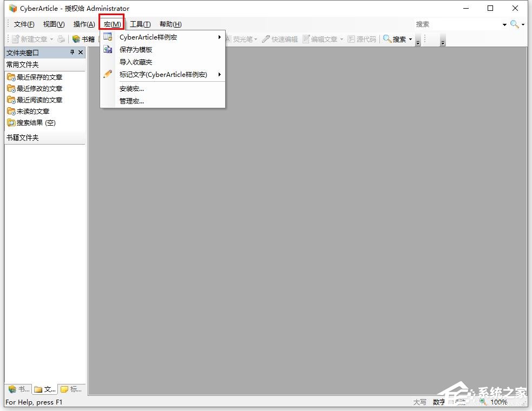Pin the 文件夹窗口 panel
This screenshot has height=411, width=532.
(72, 53)
